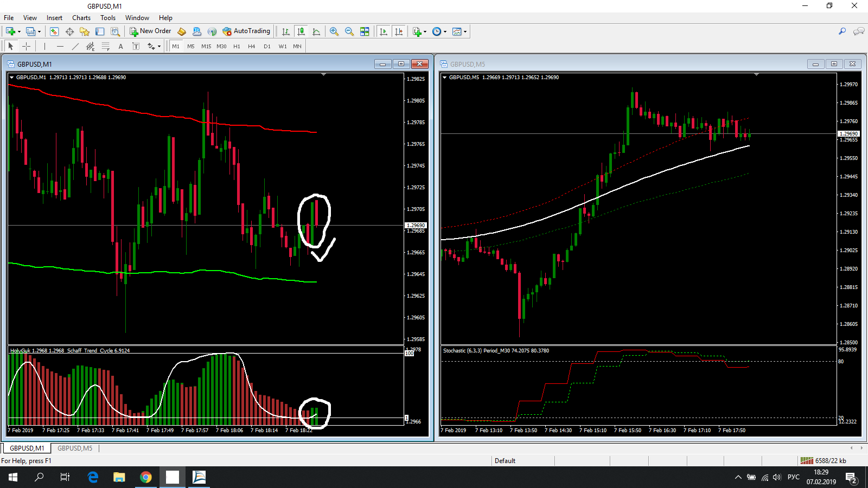Switch timeframe to H1
Image resolution: width=868 pixels, height=488 pixels.
237,46
